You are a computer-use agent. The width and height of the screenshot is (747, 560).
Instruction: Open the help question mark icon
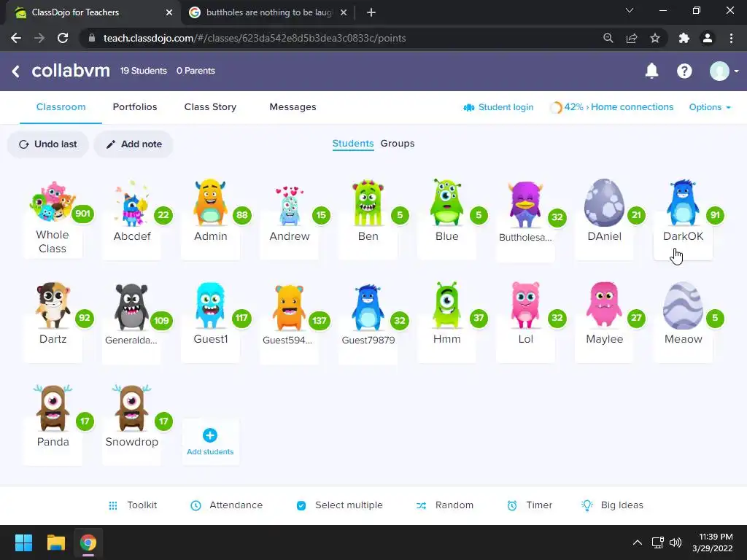[x=684, y=71]
